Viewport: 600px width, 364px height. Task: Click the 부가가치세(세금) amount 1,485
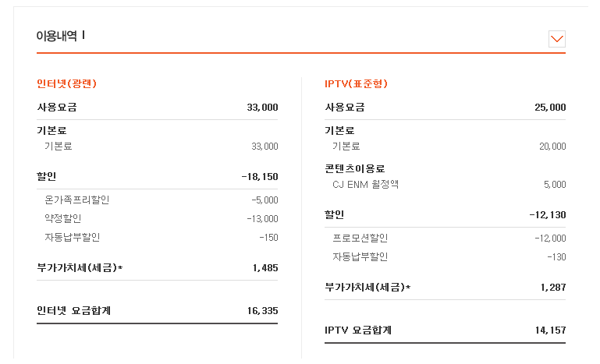tap(265, 268)
